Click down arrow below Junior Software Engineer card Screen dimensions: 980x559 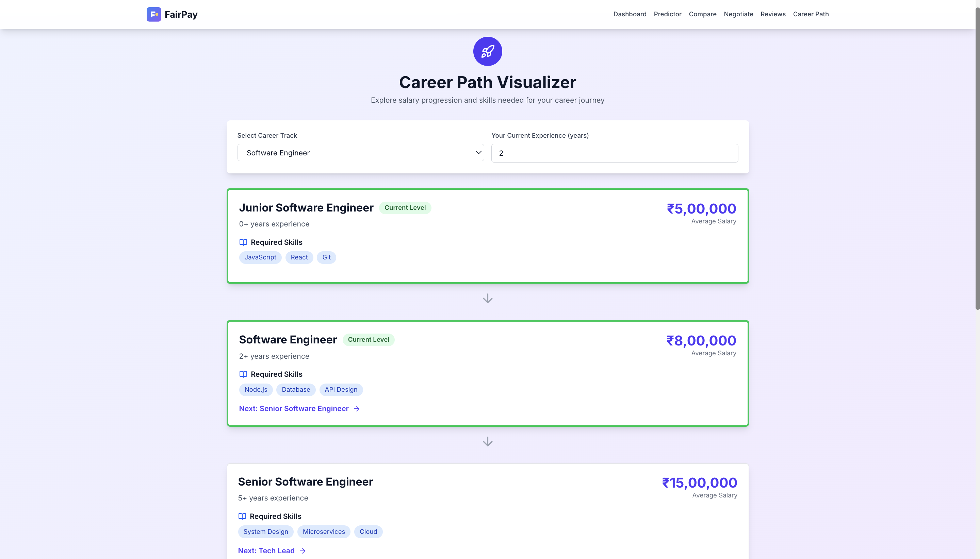487,298
